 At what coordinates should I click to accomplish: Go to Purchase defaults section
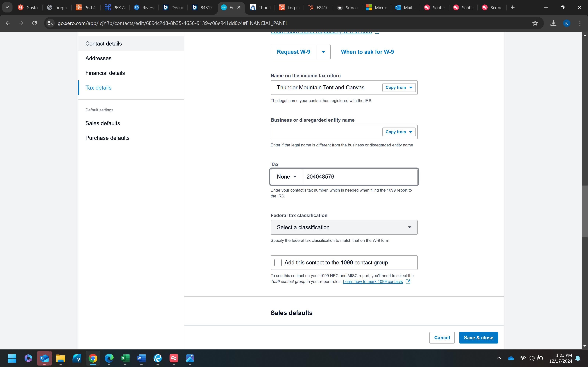107,138
